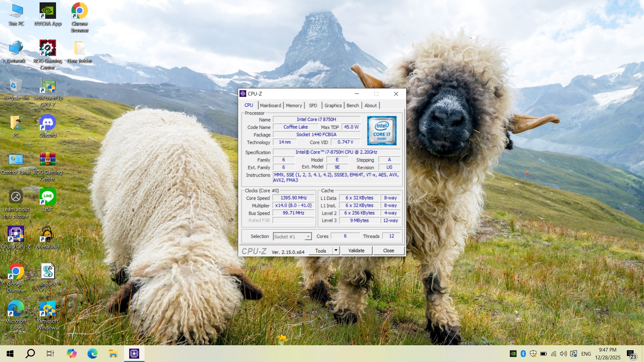Switch to the Memory tab

coord(294,105)
